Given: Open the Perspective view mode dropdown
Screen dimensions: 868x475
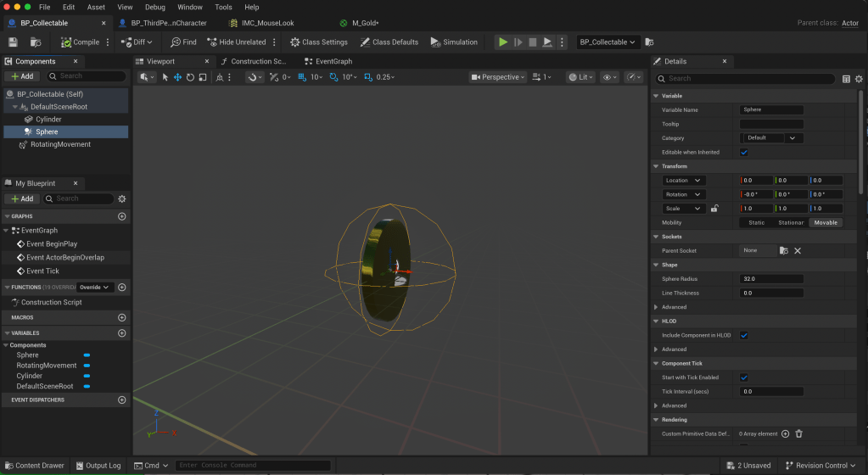Looking at the screenshot, I should 498,77.
